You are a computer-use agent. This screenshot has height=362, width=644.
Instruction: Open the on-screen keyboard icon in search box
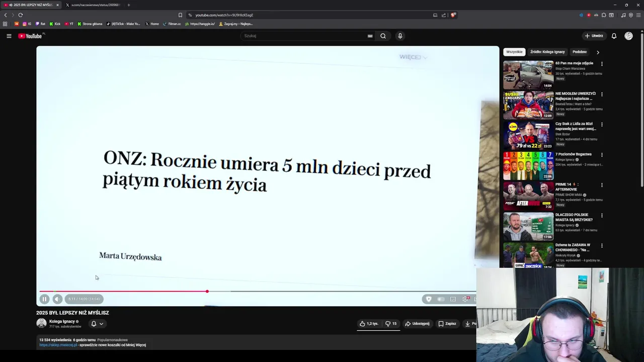point(370,36)
